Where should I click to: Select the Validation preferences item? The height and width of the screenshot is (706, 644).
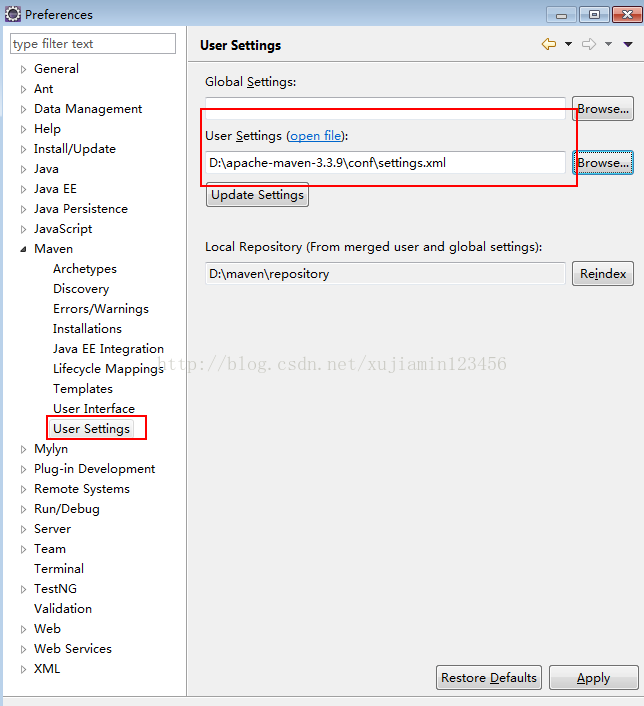(63, 609)
